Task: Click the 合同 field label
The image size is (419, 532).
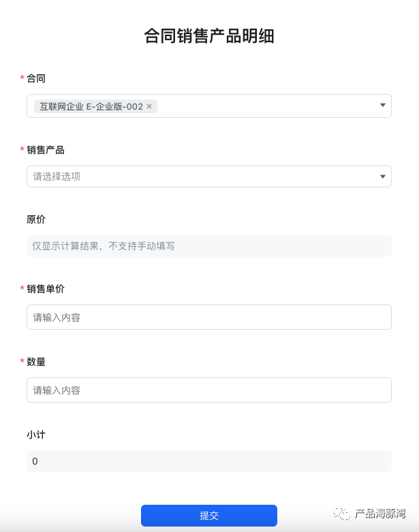Action: coord(36,78)
